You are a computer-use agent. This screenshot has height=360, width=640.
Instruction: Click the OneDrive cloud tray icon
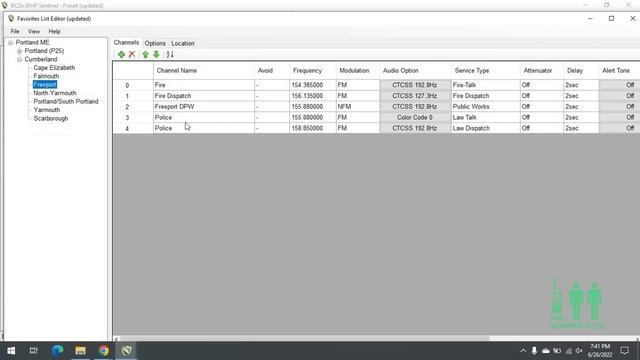coord(546,351)
